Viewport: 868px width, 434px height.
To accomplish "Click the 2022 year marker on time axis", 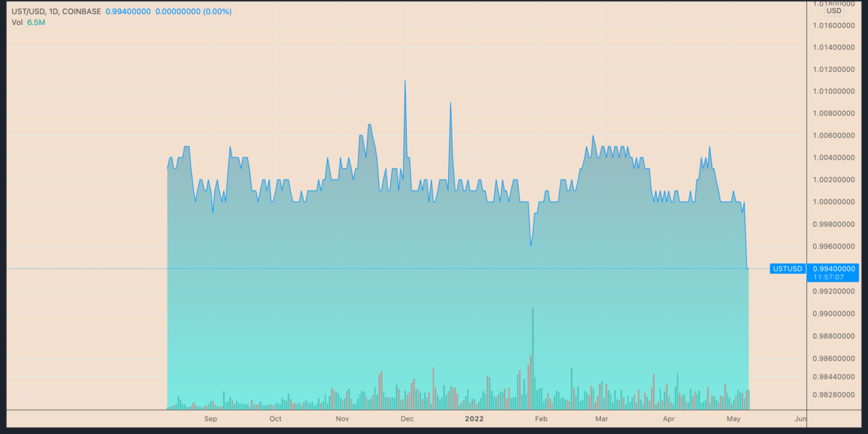I will click(474, 419).
